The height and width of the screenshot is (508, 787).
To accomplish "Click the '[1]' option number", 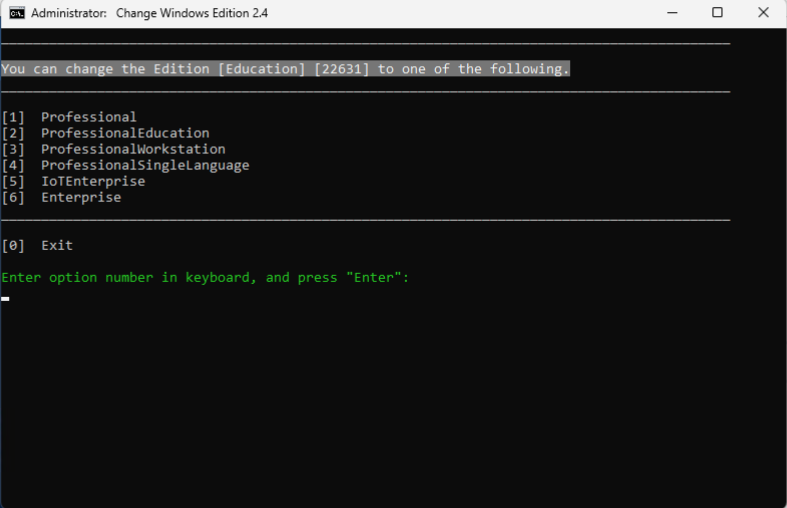I will pos(13,117).
